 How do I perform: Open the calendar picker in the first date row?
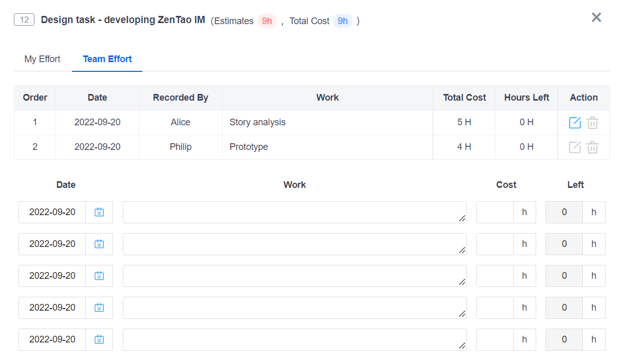pyautogui.click(x=99, y=212)
